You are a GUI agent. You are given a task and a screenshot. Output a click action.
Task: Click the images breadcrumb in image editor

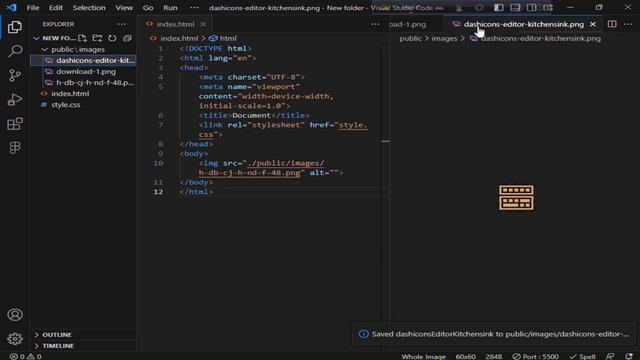point(444,38)
